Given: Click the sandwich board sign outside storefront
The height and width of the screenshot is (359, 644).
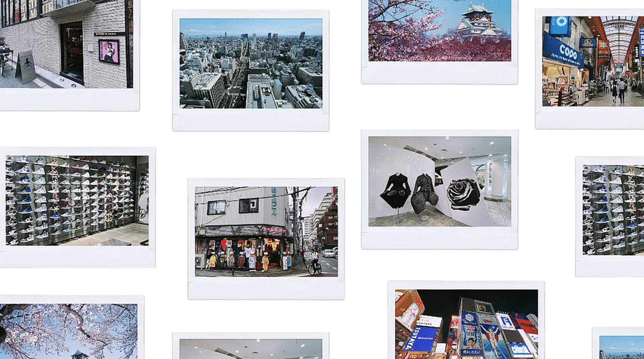Looking at the screenshot, I should [25, 67].
